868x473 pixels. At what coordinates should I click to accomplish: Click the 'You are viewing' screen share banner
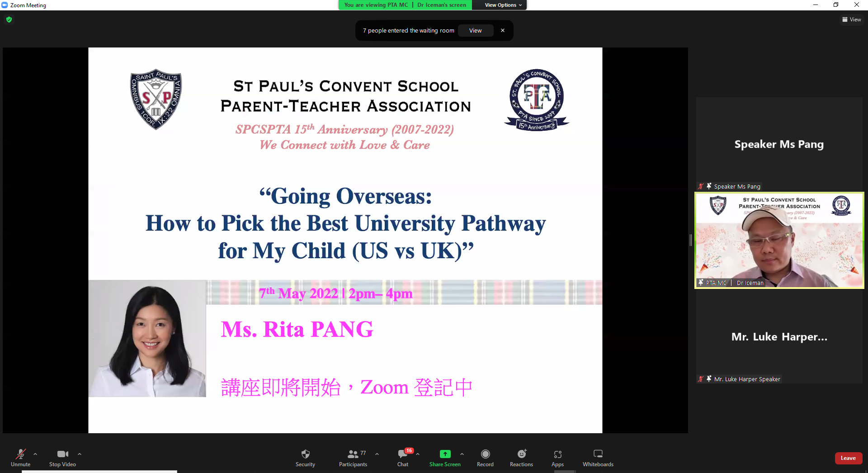[405, 5]
